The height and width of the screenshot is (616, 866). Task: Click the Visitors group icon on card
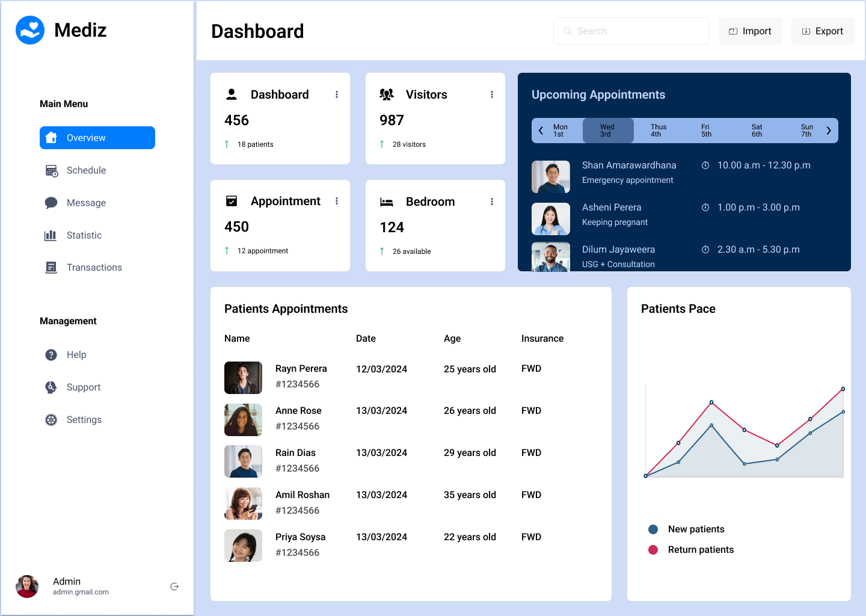tap(387, 94)
